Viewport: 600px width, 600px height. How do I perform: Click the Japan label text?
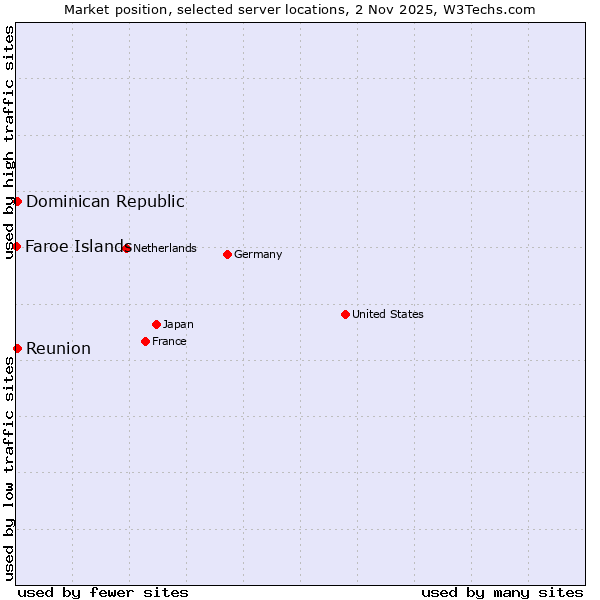(x=178, y=324)
